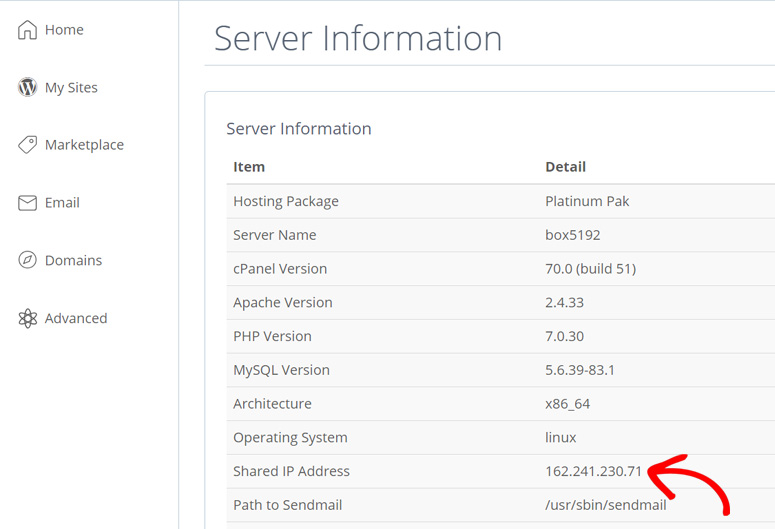Select the linux operating system value
The width and height of the screenshot is (775, 529).
point(560,438)
